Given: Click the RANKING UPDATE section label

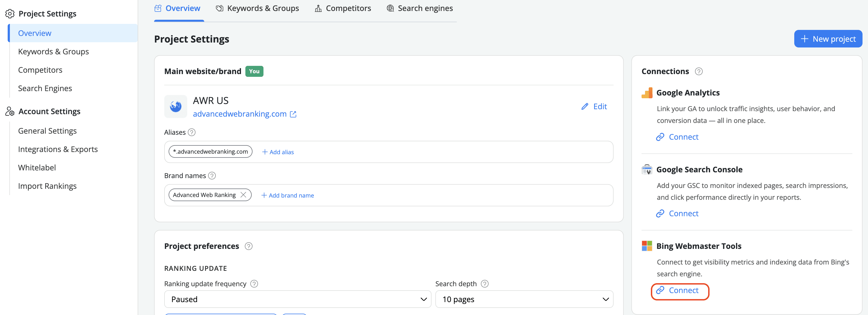Looking at the screenshot, I should click(195, 268).
